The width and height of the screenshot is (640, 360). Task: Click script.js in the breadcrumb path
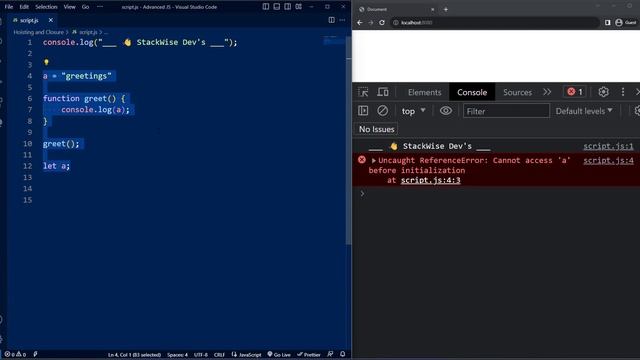(x=88, y=32)
